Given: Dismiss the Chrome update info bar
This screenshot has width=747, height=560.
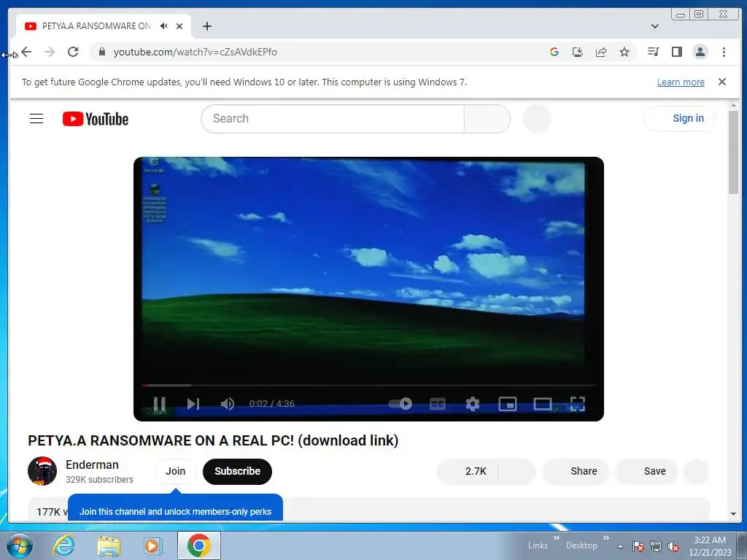Looking at the screenshot, I should pyautogui.click(x=722, y=82).
